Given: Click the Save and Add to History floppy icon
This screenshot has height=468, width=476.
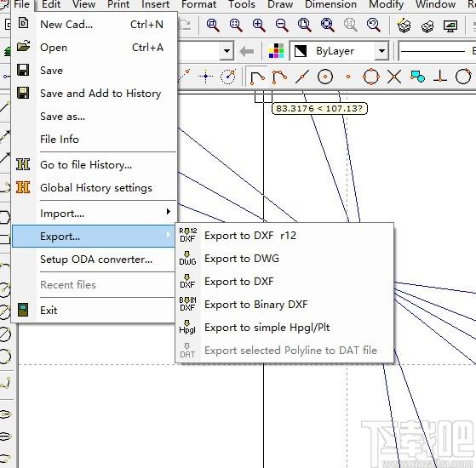Looking at the screenshot, I should tap(23, 93).
